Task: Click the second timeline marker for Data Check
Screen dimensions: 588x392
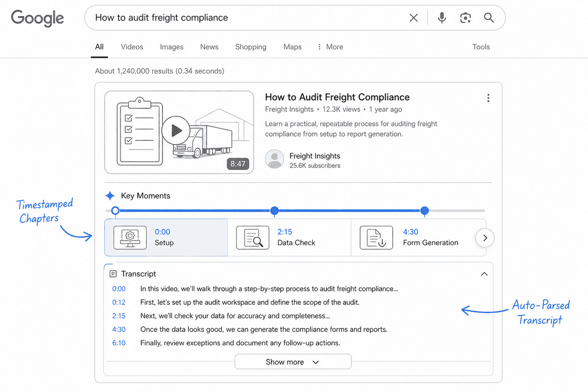Action: coord(275,211)
